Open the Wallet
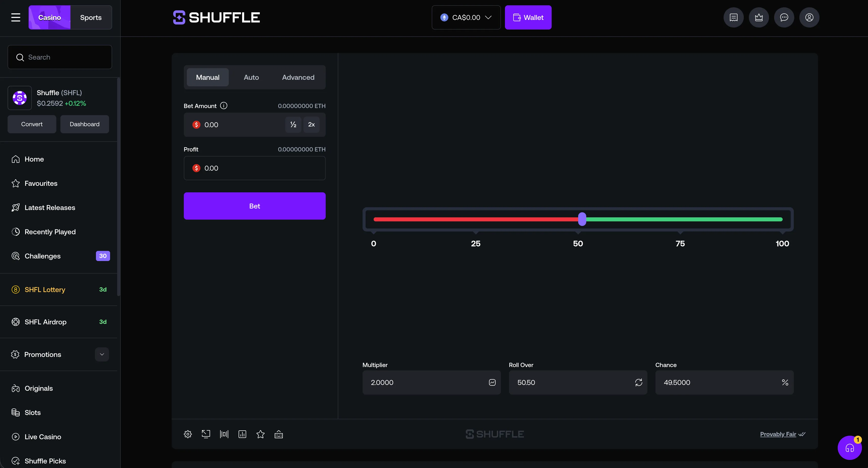The width and height of the screenshot is (868, 468). [x=528, y=17]
